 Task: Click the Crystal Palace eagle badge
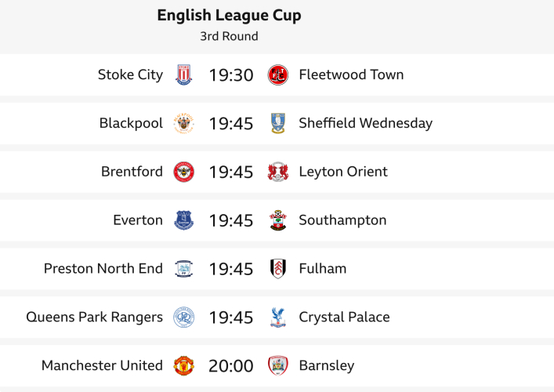(x=278, y=318)
